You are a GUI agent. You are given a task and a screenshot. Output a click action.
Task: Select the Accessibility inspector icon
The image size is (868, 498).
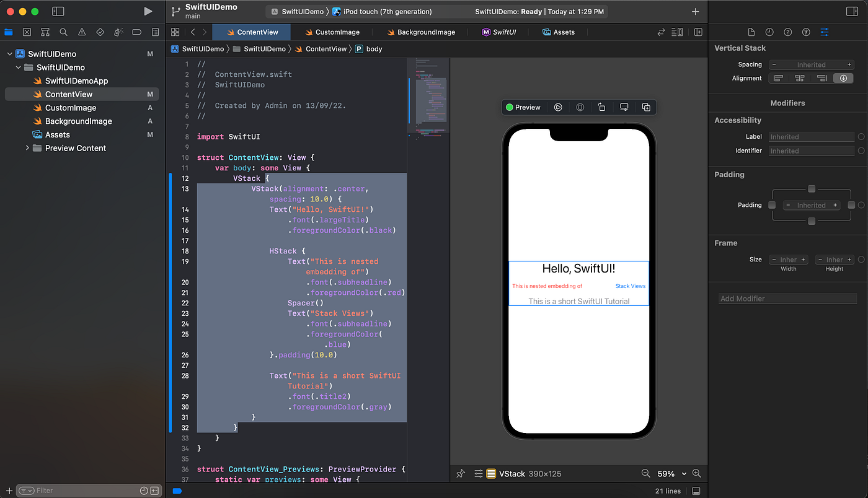coord(806,32)
